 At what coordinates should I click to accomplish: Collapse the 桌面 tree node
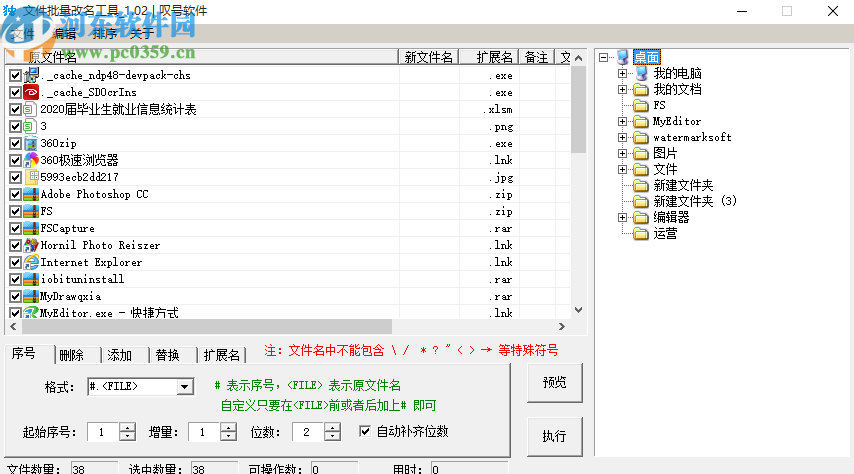point(603,57)
